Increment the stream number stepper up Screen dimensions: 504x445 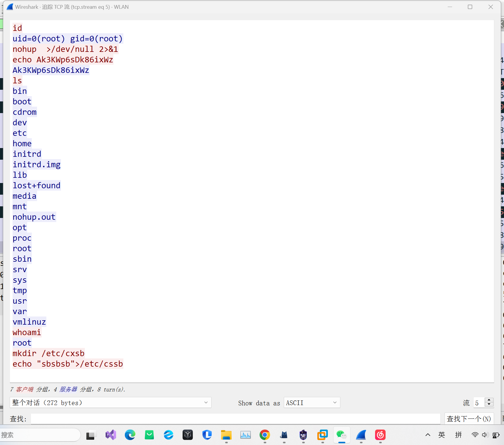click(489, 400)
